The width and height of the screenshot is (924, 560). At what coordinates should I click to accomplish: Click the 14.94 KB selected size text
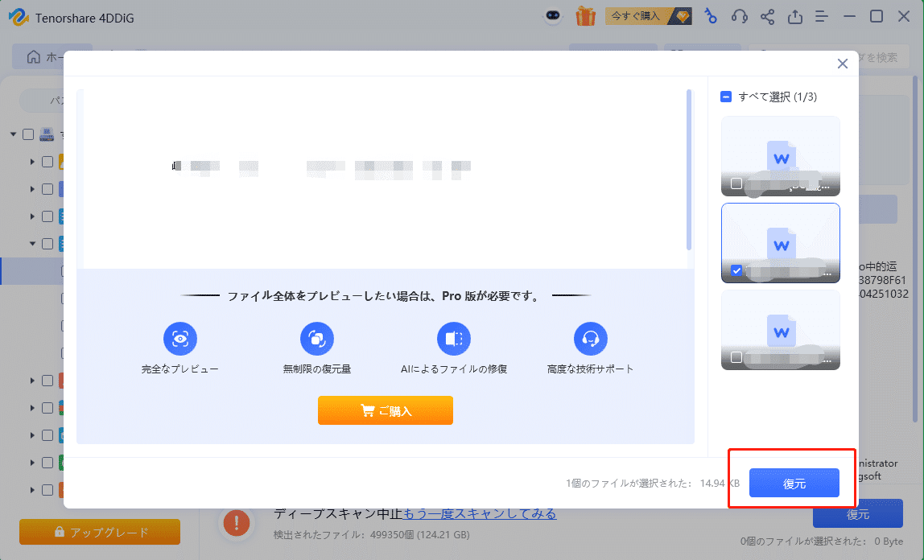pyautogui.click(x=720, y=483)
